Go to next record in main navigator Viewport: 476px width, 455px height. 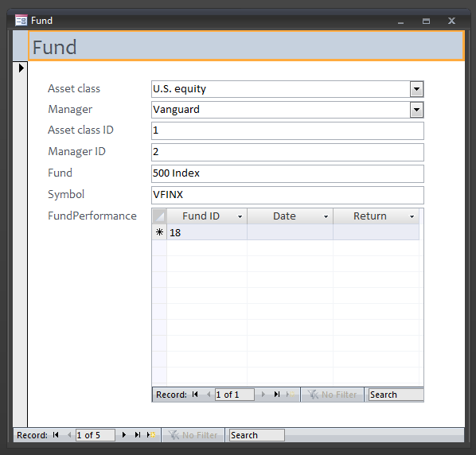tap(124, 435)
